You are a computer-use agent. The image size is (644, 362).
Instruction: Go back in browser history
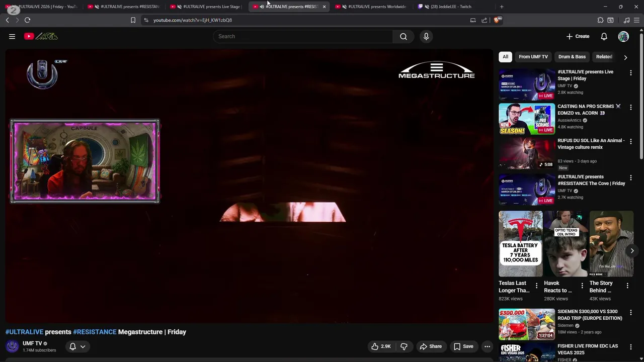[7, 20]
